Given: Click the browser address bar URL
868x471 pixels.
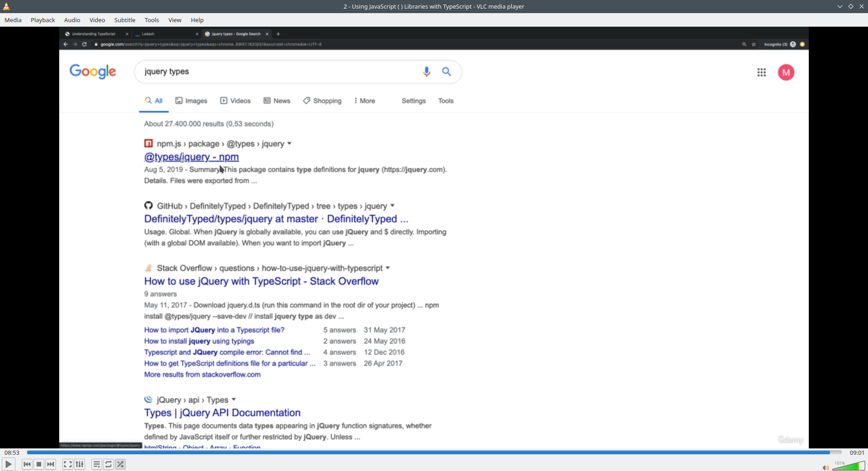Looking at the screenshot, I should 211,44.
